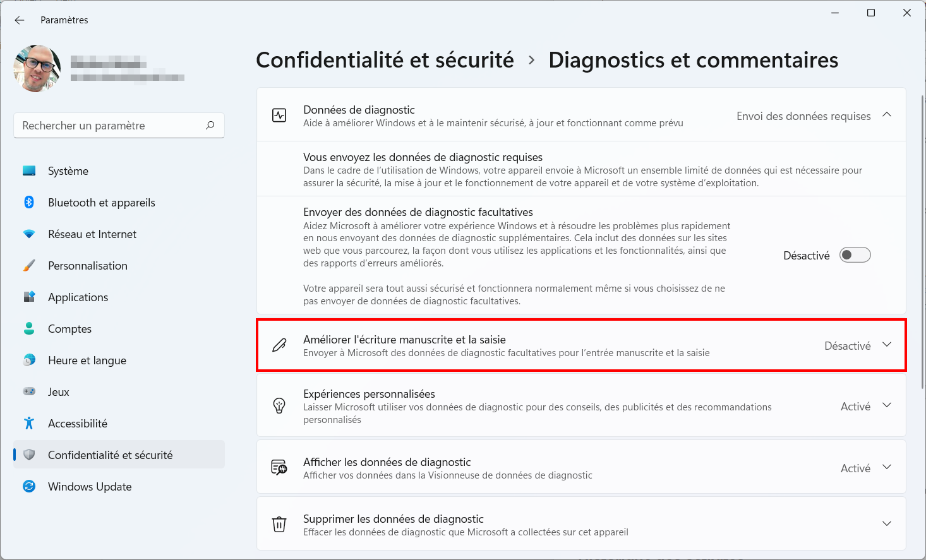Click the pencil icon for écriture manuscrite
The height and width of the screenshot is (560, 926).
coord(279,345)
